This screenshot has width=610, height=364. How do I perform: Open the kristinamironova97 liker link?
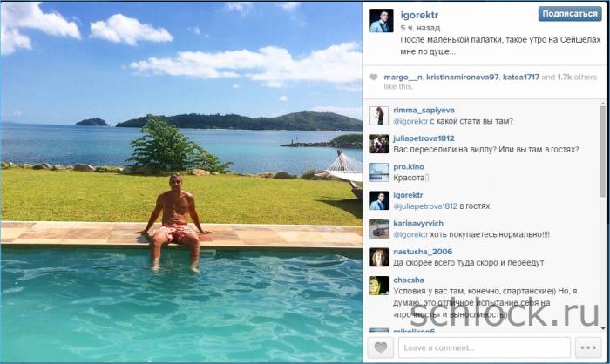point(462,77)
